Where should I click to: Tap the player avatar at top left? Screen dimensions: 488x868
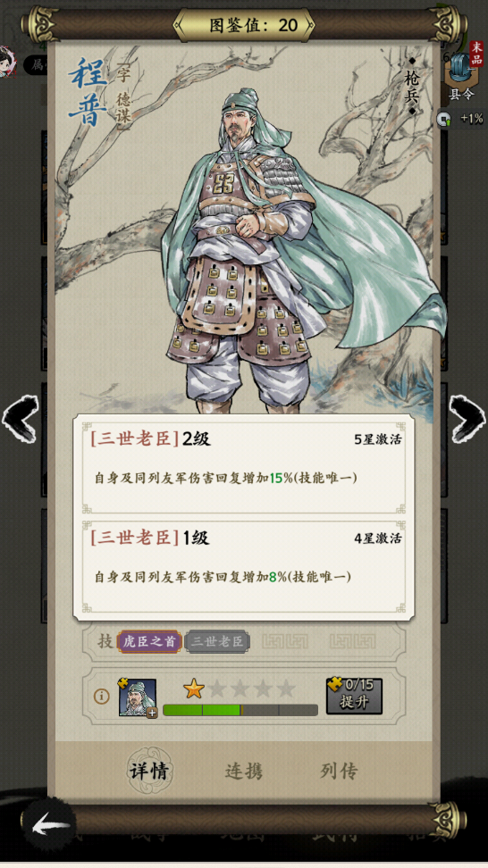[8, 62]
